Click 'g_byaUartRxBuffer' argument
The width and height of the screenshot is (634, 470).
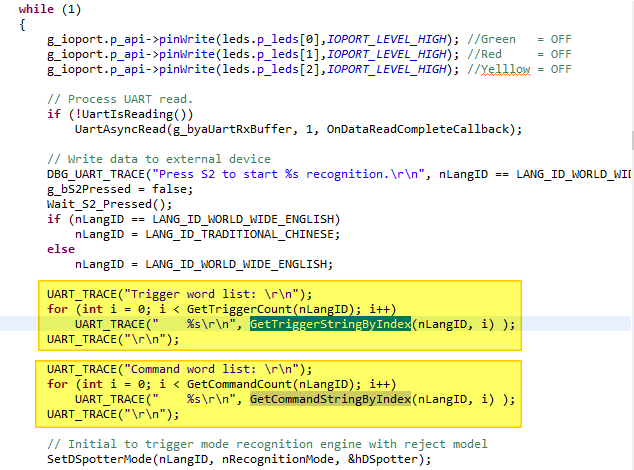(232, 129)
